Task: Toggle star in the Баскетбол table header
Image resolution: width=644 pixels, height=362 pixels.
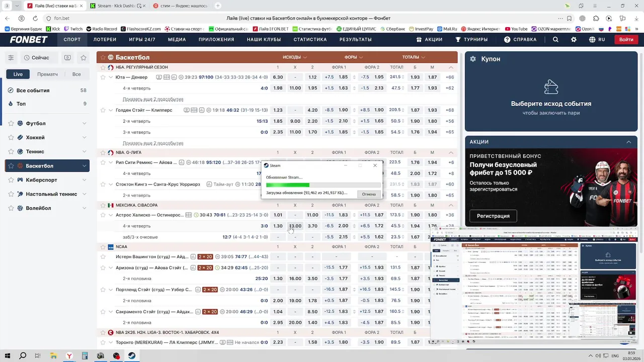Action: [x=103, y=57]
